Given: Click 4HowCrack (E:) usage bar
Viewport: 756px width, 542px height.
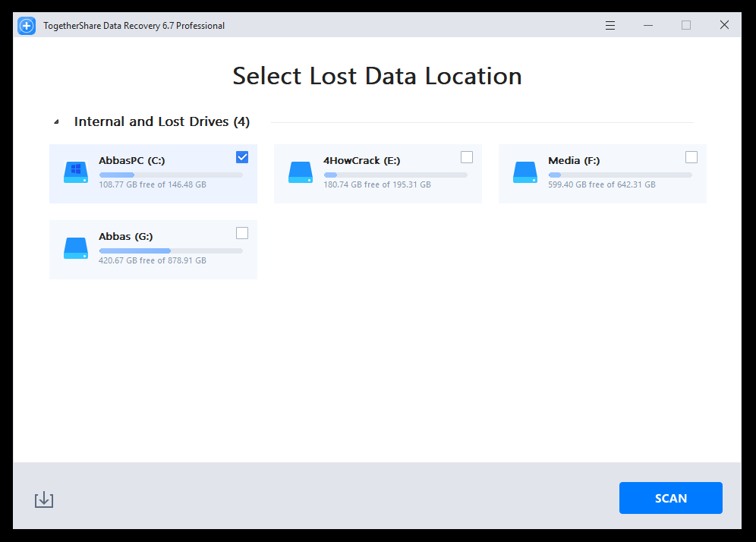Looking at the screenshot, I should coord(396,175).
